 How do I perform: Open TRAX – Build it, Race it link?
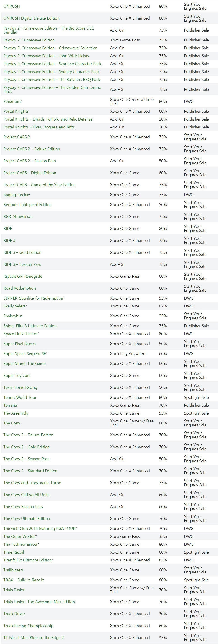pos(23,580)
